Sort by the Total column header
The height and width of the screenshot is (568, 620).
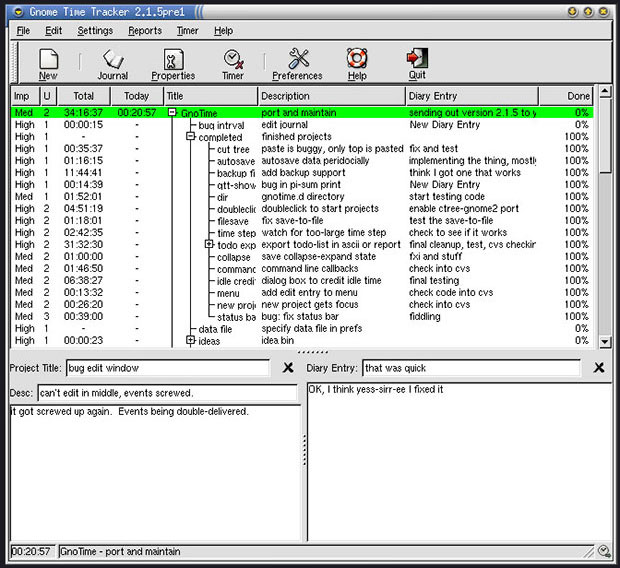point(84,96)
